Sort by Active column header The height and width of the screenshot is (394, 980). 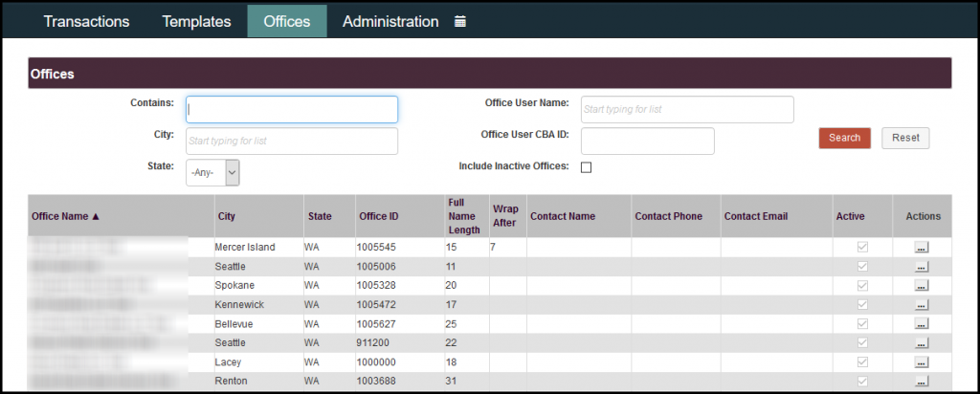(850, 216)
